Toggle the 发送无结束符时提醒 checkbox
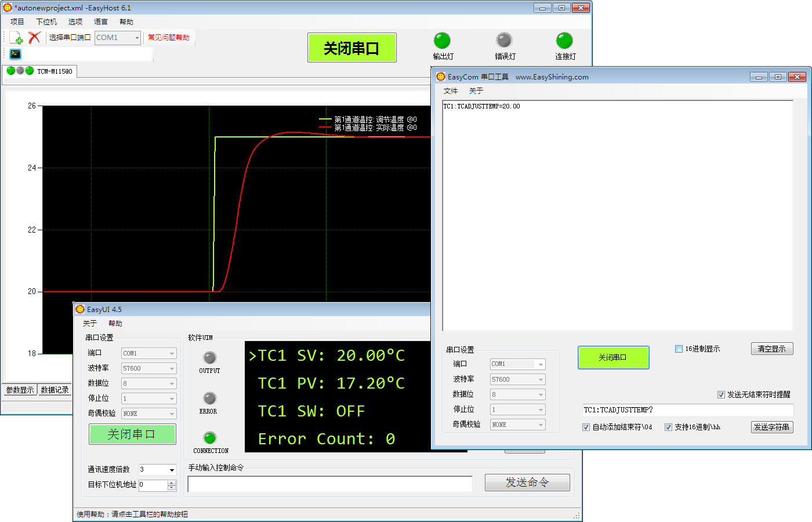The image size is (812, 522). click(721, 394)
